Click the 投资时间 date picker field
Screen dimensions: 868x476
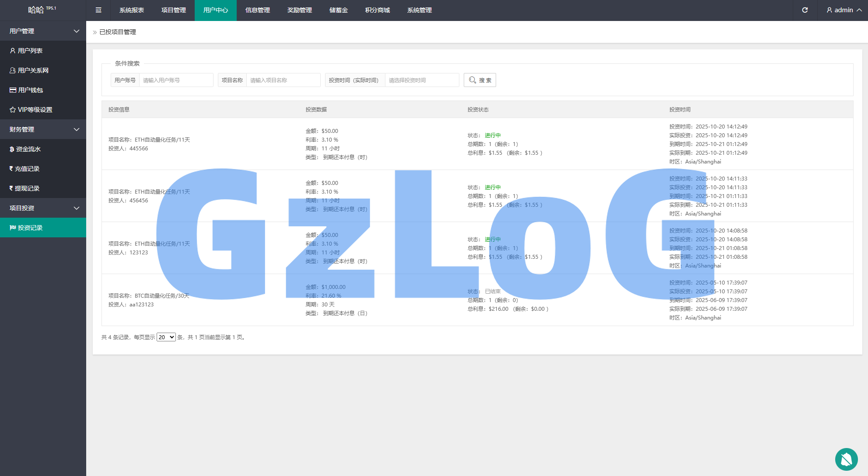click(422, 80)
